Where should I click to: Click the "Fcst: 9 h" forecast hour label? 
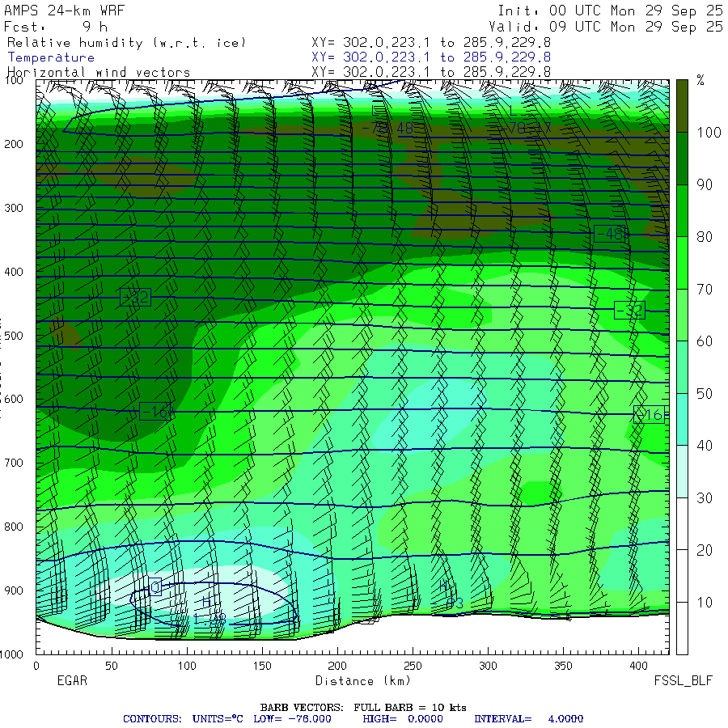point(56,27)
